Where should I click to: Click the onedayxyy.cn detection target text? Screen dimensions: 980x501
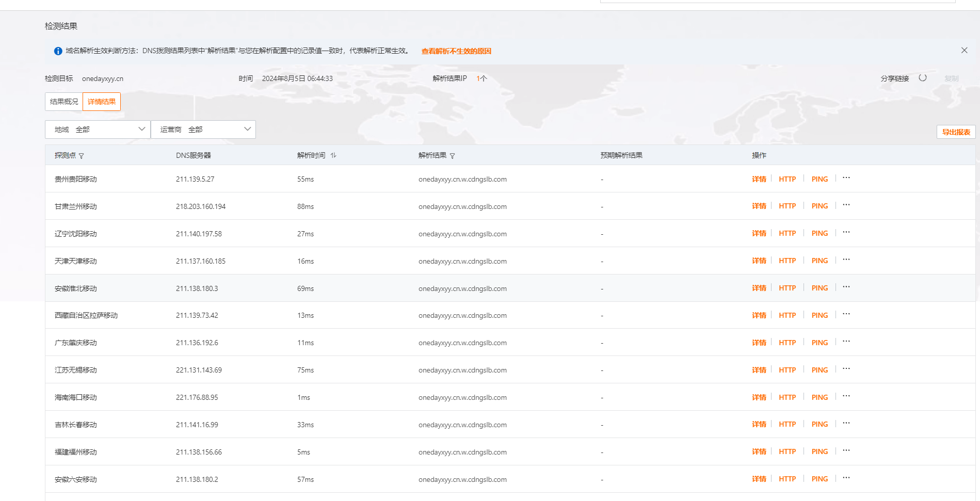point(103,78)
